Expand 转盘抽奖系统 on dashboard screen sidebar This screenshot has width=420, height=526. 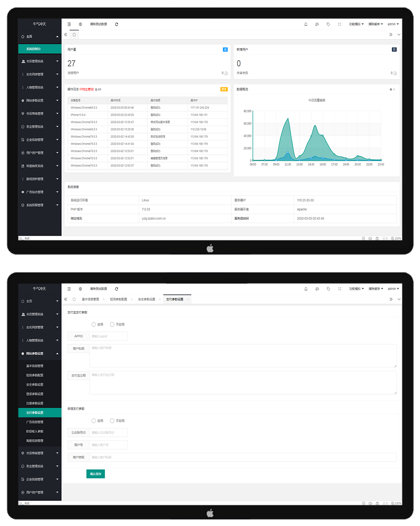tap(40, 166)
